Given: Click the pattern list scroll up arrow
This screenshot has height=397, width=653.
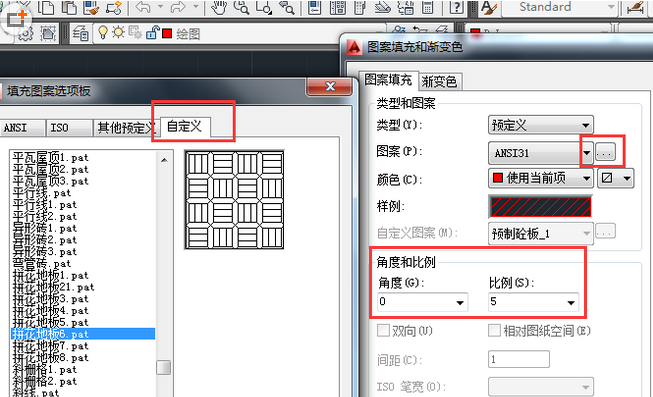Looking at the screenshot, I should (x=164, y=160).
